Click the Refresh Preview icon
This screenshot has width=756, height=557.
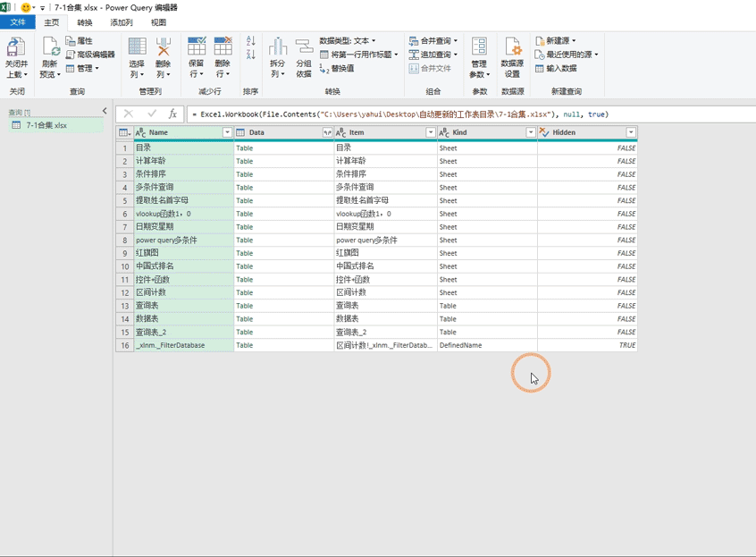(x=51, y=47)
